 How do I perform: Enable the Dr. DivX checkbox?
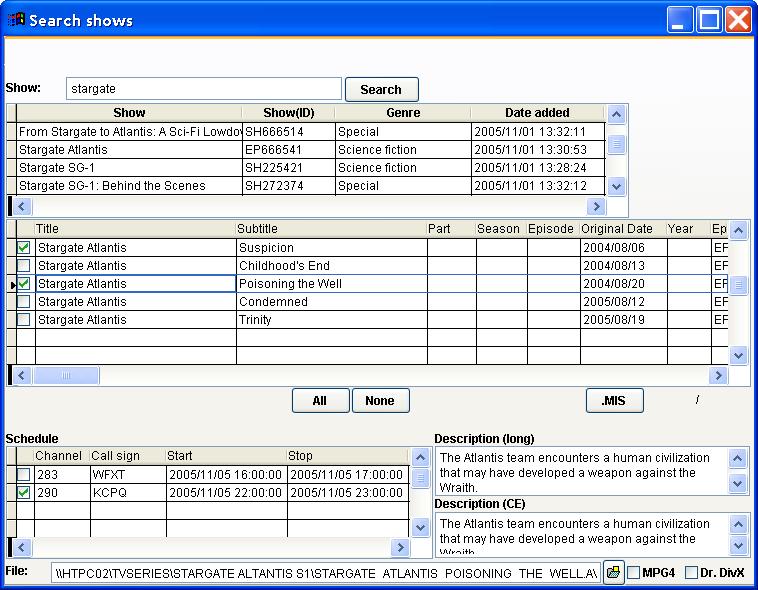click(x=692, y=573)
